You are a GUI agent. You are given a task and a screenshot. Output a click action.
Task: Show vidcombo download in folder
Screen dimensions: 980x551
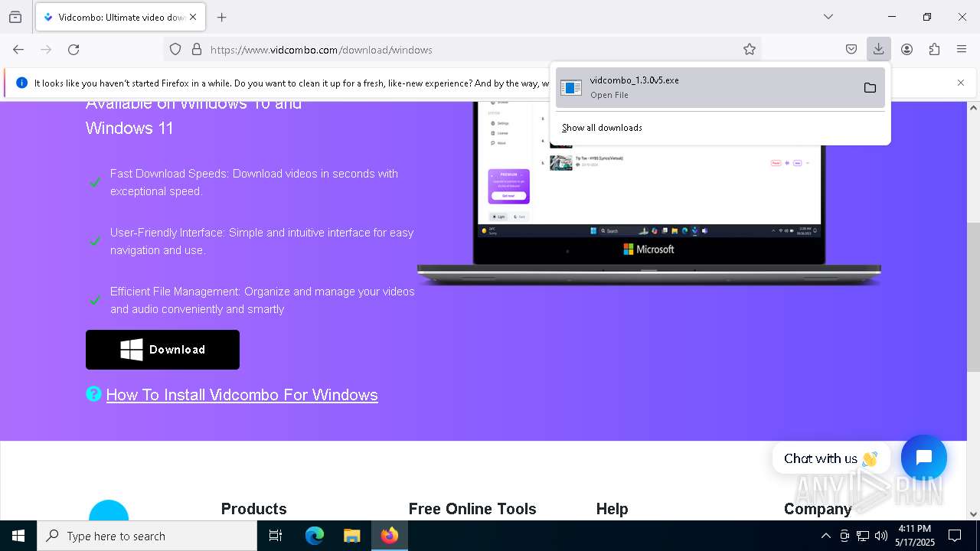pos(870,87)
